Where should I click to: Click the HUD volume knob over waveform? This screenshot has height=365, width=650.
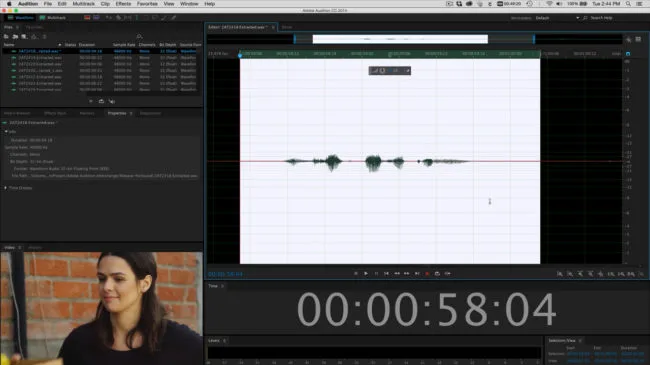[x=382, y=71]
